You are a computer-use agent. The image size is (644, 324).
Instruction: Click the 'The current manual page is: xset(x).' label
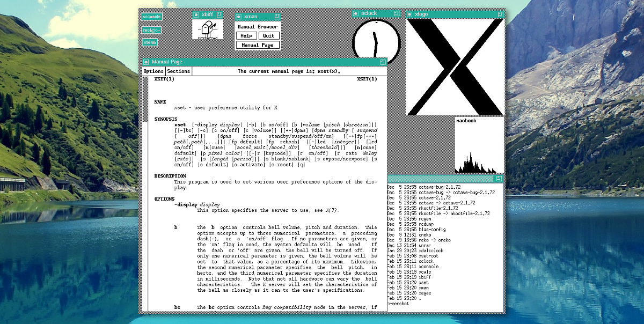tap(289, 71)
